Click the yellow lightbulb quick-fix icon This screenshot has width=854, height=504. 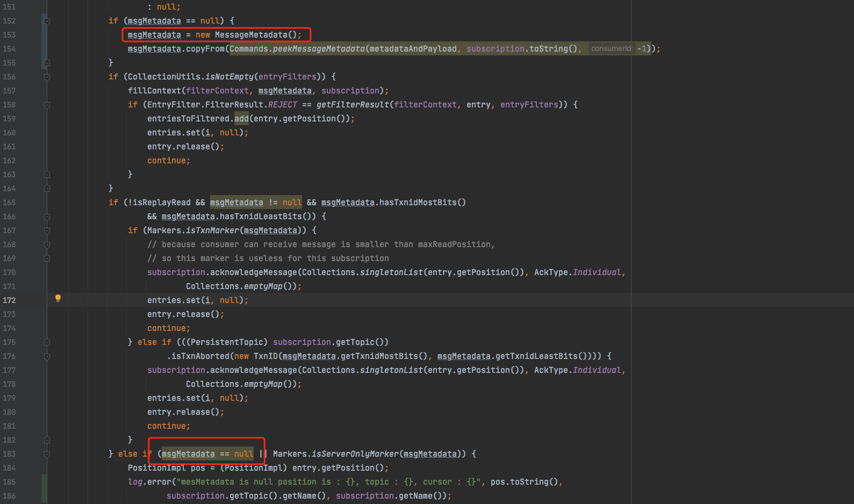pyautogui.click(x=58, y=298)
